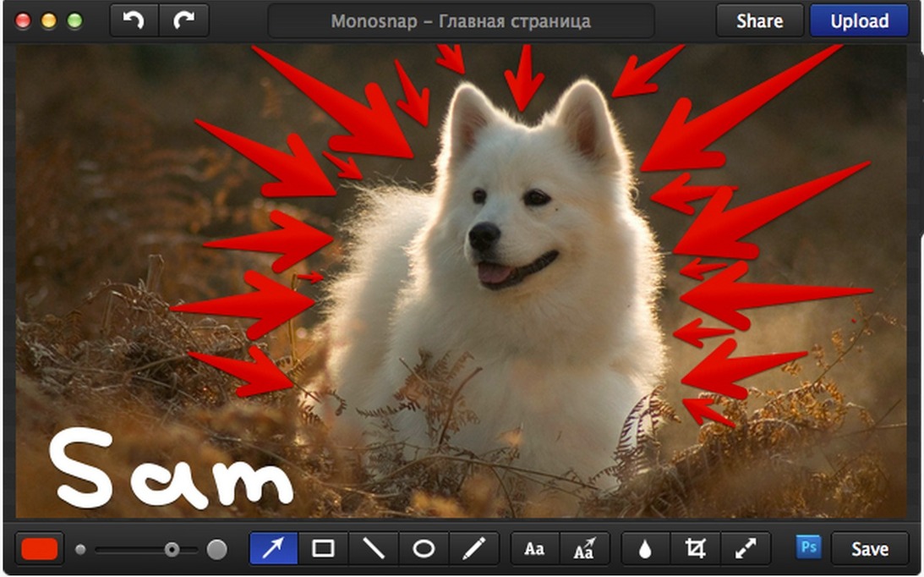Image resolution: width=924 pixels, height=577 pixels.
Task: Click the small dot for minimum thickness
Action: click(80, 549)
